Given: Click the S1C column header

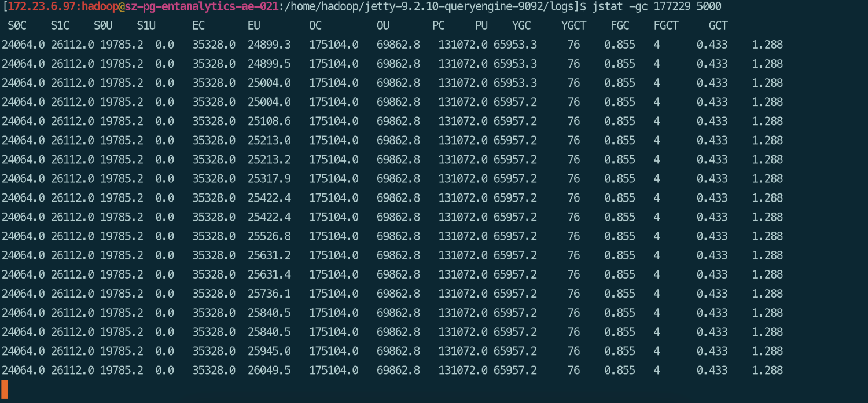Looking at the screenshot, I should click(x=60, y=25).
